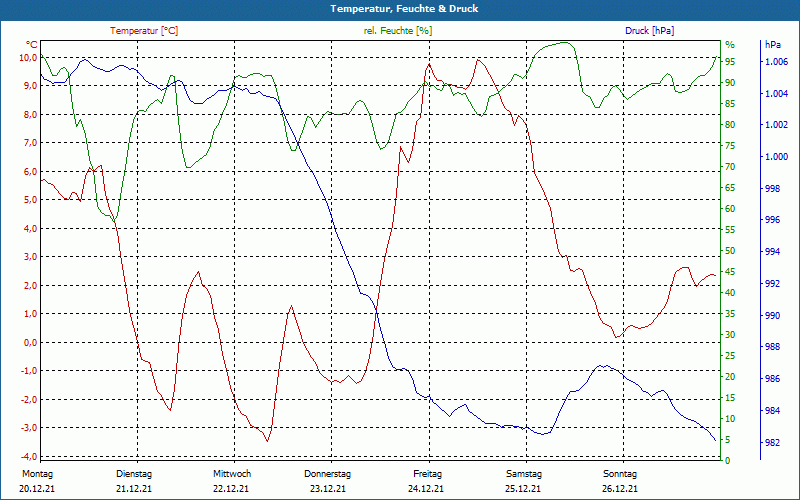
Task: Click the '8,0' temperature axis value
Action: [x=31, y=115]
